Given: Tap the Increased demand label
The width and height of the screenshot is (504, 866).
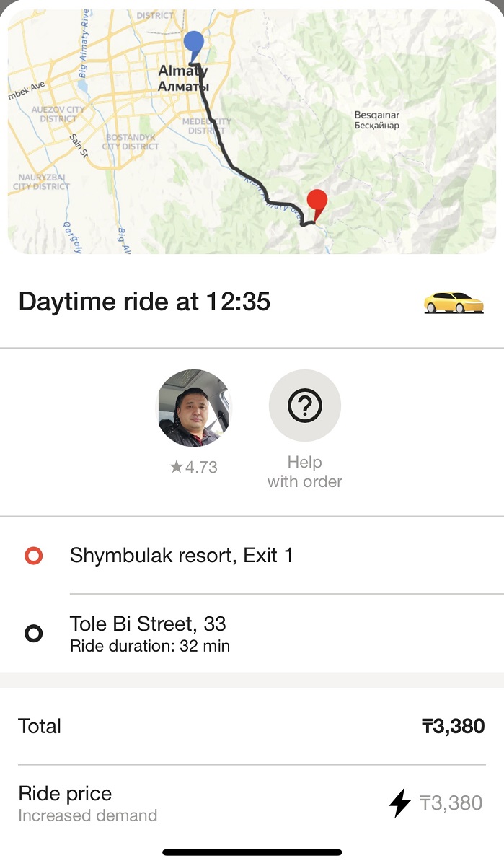Looking at the screenshot, I should 88,816.
